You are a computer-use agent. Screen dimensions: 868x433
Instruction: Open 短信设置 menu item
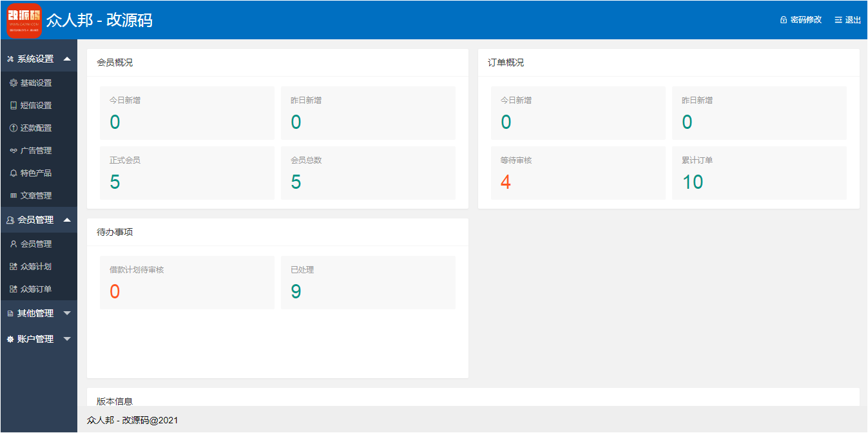[x=39, y=106]
